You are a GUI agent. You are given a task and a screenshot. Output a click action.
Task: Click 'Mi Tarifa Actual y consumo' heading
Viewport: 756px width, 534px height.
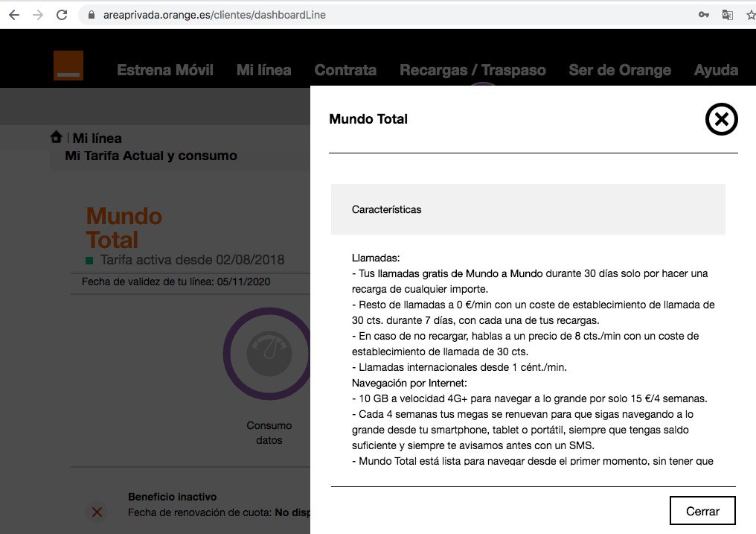tap(151, 156)
